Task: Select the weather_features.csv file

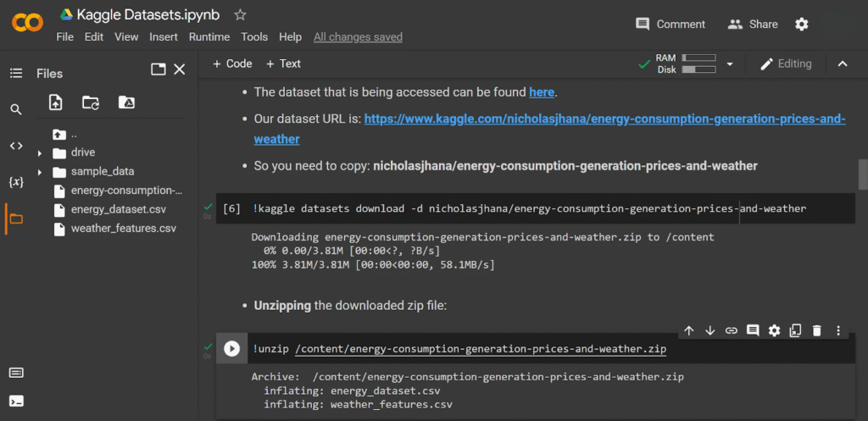Action: click(x=124, y=229)
